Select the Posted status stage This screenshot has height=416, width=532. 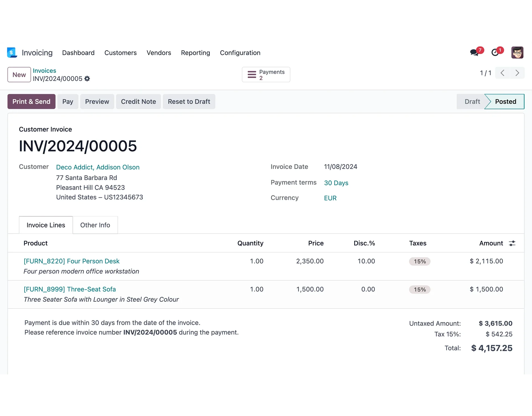(x=505, y=102)
